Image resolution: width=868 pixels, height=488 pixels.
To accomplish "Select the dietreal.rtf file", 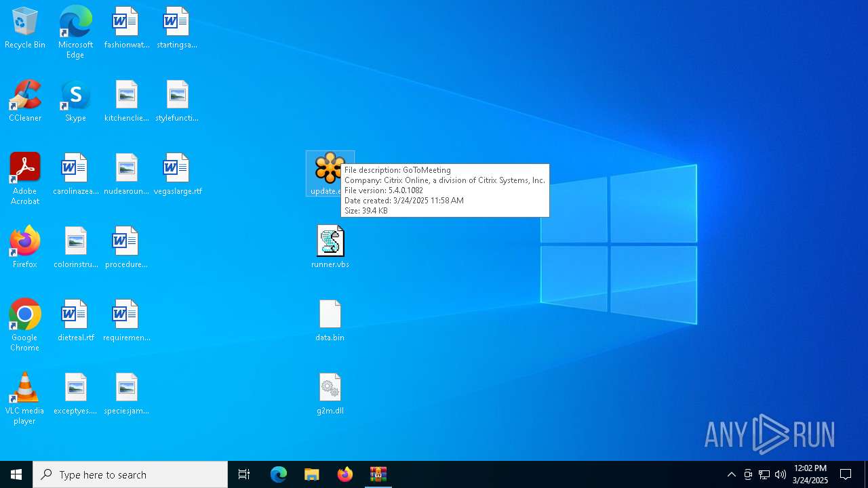I will [75, 321].
